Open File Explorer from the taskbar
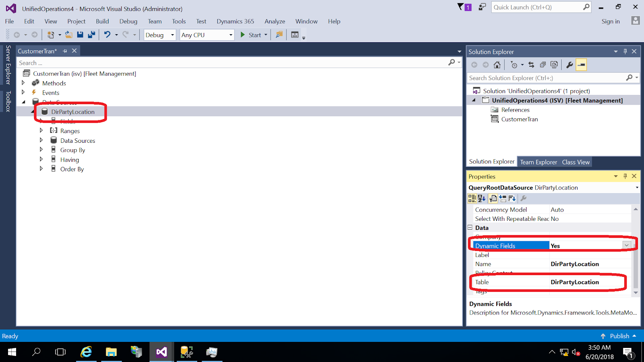Viewport: 644px width, 362px height. click(x=111, y=352)
